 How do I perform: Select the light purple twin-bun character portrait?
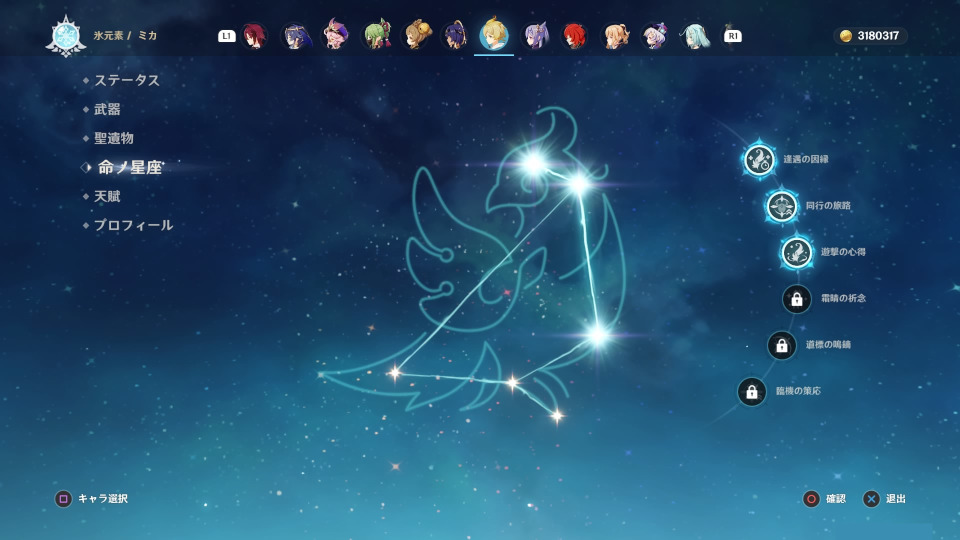coord(536,36)
